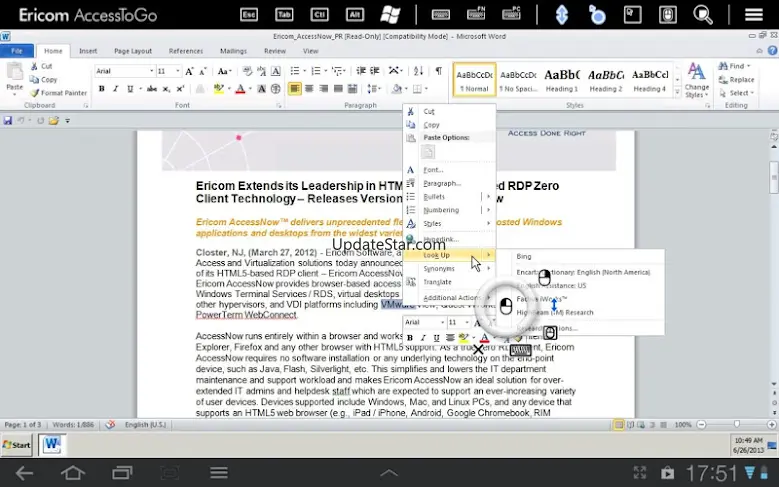Open the Find dropdown arrow in Editing
Viewport: 779px width, 487px height.
(749, 66)
